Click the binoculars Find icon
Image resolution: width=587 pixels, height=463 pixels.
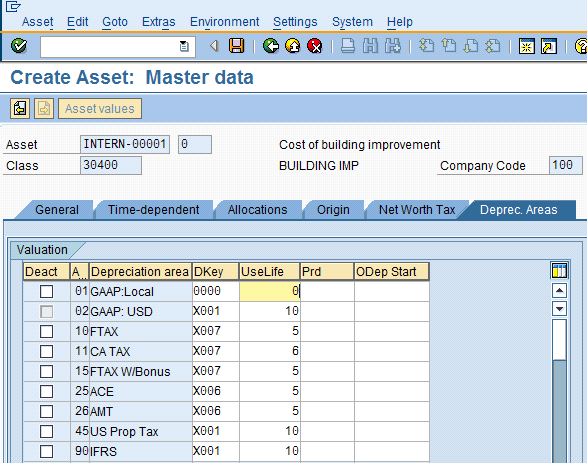click(x=370, y=46)
